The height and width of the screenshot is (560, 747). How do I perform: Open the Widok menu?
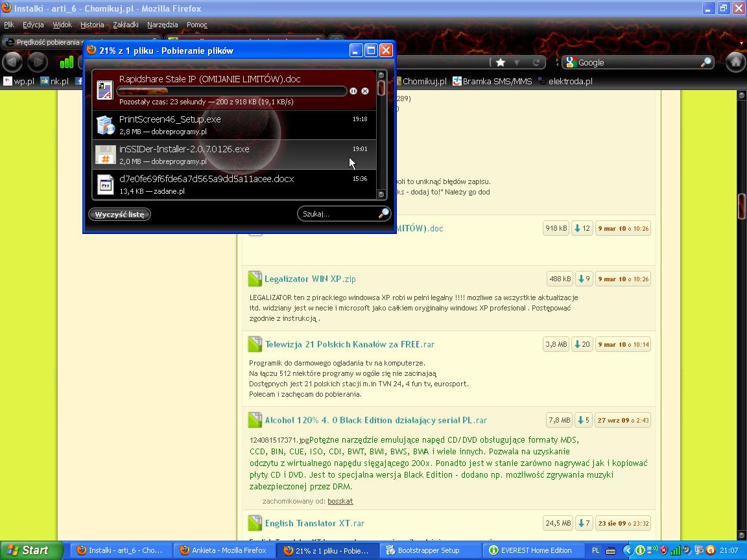[62, 25]
